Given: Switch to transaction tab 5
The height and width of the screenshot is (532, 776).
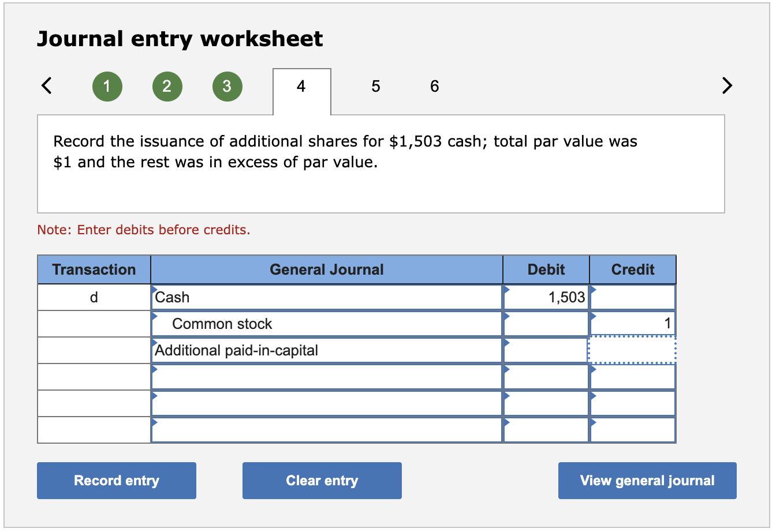Looking at the screenshot, I should (376, 86).
